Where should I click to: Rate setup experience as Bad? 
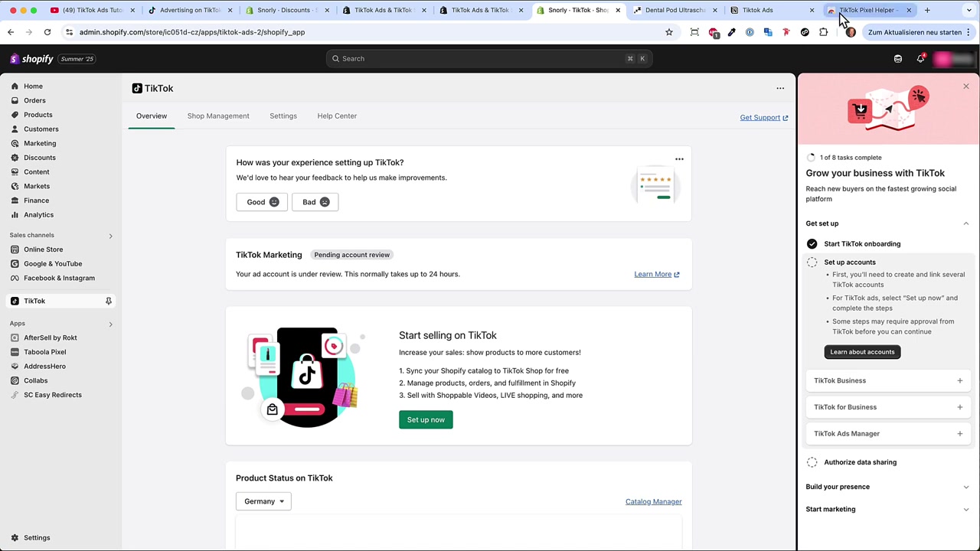pos(315,202)
